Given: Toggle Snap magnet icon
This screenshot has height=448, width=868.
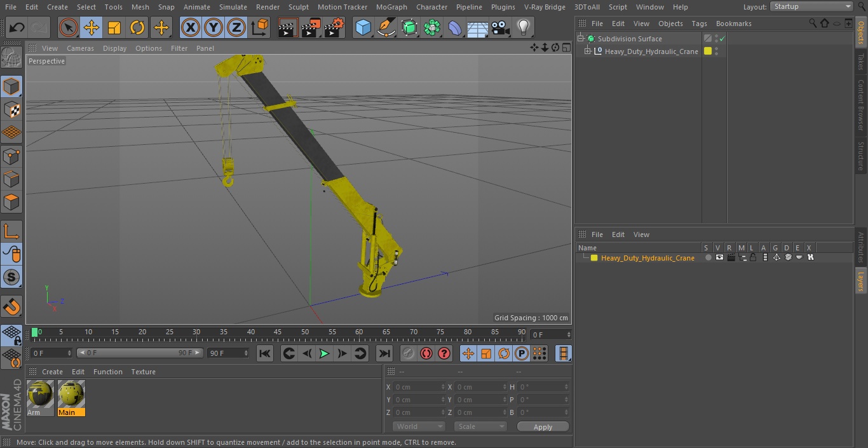Looking at the screenshot, I should (11, 306).
